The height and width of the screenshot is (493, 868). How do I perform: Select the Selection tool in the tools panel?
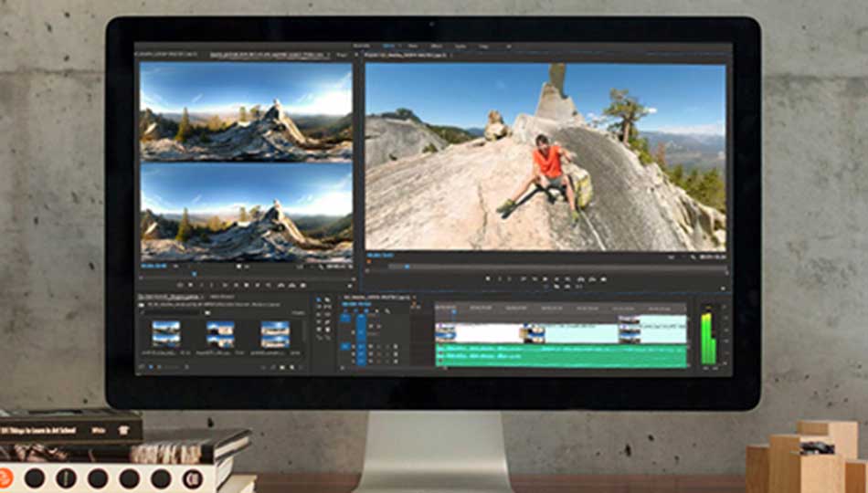[317, 300]
